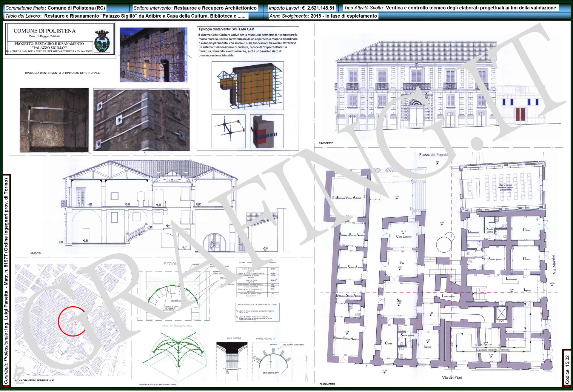Click the red door on the elevation annex

pyautogui.click(x=520, y=115)
